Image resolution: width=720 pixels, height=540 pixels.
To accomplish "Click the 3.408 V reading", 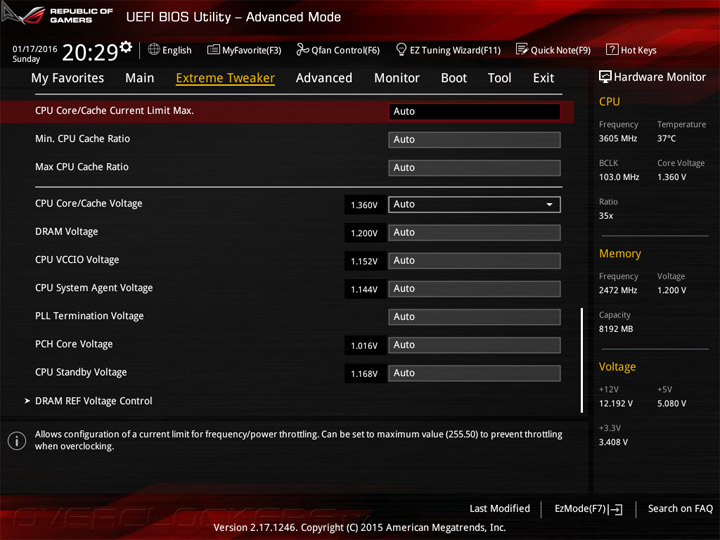I will tap(613, 442).
